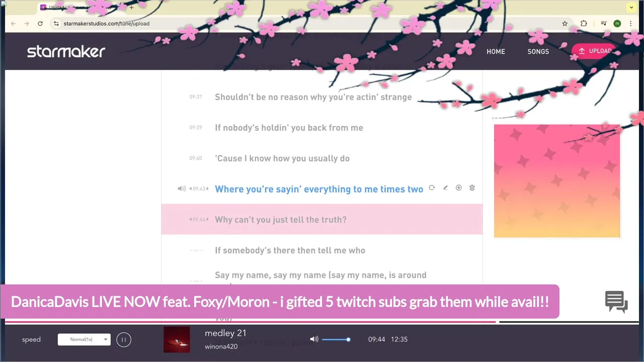This screenshot has width=644, height=362.
Task: Shift 09:44 timestamp later with right arrow
Action: coord(207,220)
